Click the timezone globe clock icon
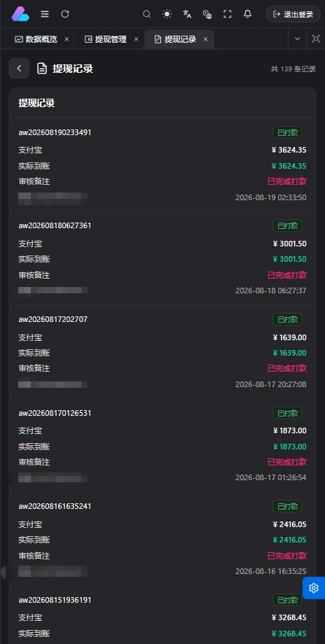The height and width of the screenshot is (644, 325). pos(207,15)
